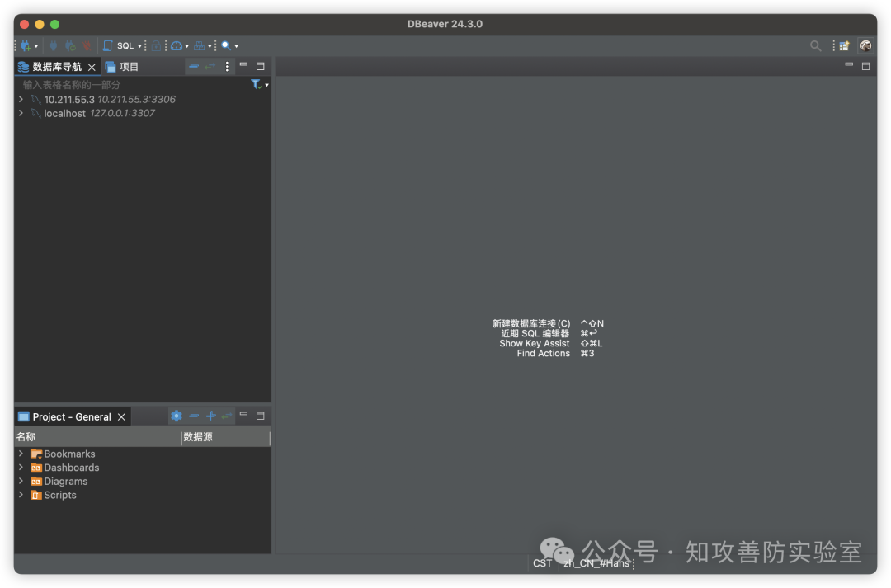Collapse all in Project panel
The image size is (891, 588).
coord(194,416)
